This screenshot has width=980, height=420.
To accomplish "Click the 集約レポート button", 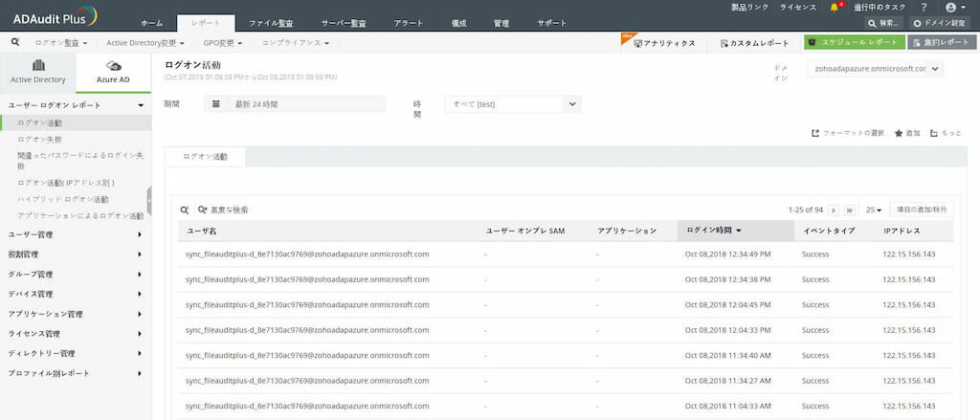I will (942, 42).
